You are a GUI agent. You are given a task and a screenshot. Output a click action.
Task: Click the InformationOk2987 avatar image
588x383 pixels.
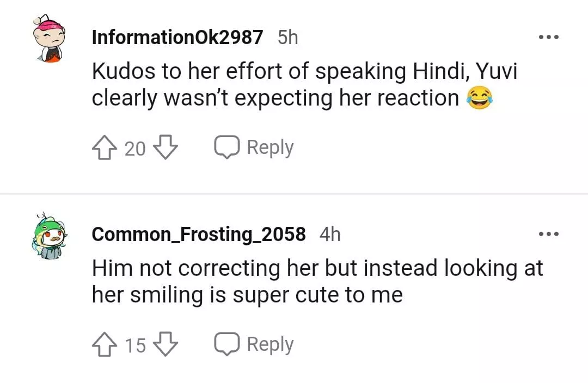[48, 39]
